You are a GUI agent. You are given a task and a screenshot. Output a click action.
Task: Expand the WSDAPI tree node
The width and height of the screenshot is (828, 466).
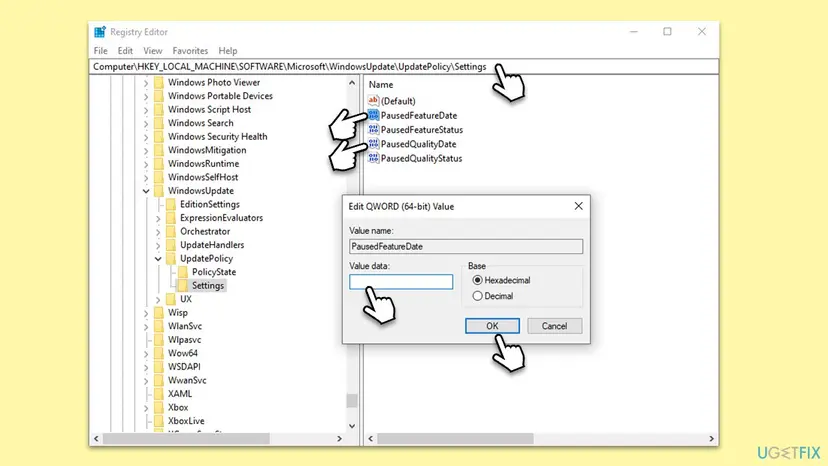pos(146,367)
